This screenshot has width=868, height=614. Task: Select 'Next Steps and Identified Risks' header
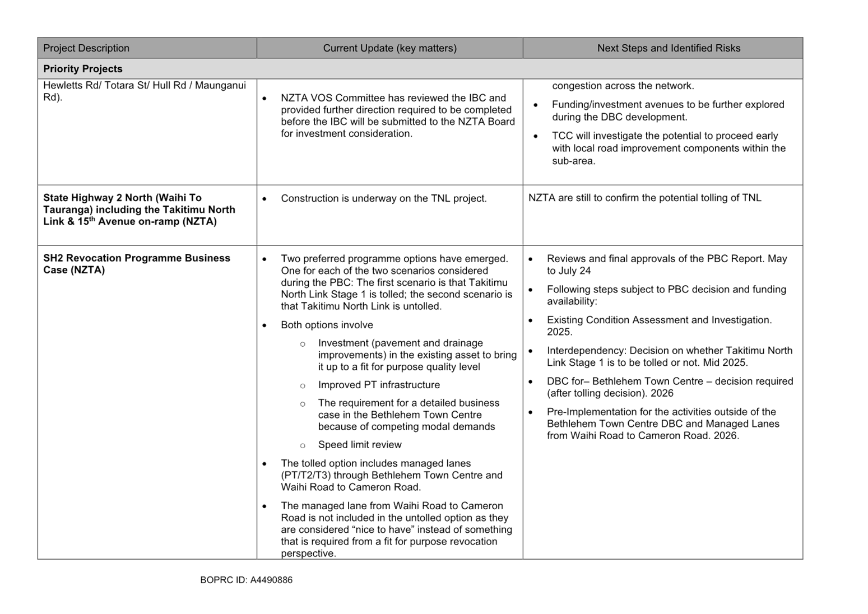[663, 48]
